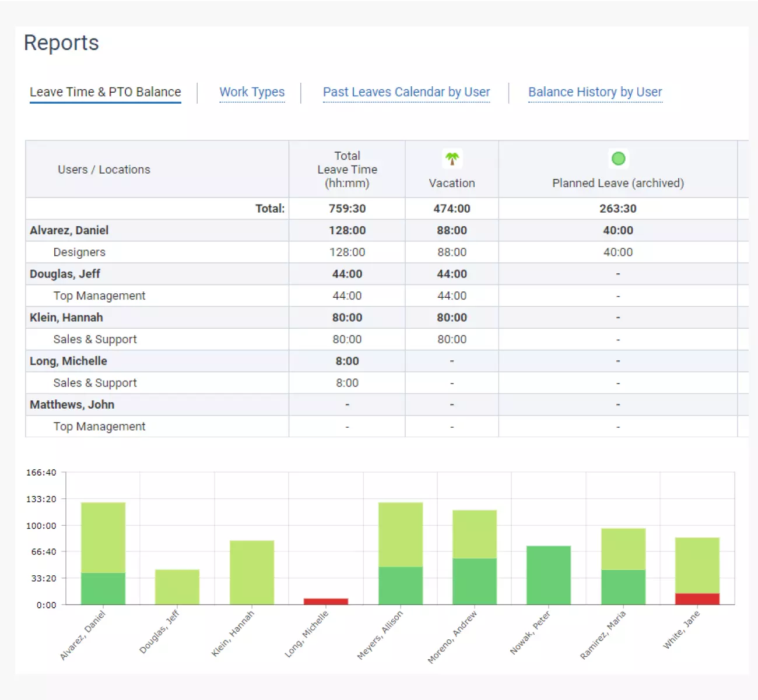
Task: Click Nowak, Peter's green chart bar
Action: coord(549,575)
